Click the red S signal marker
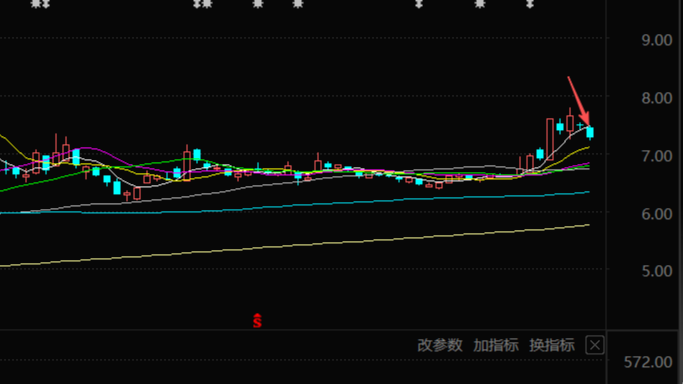Viewport: 683px width, 384px height. pos(257,320)
